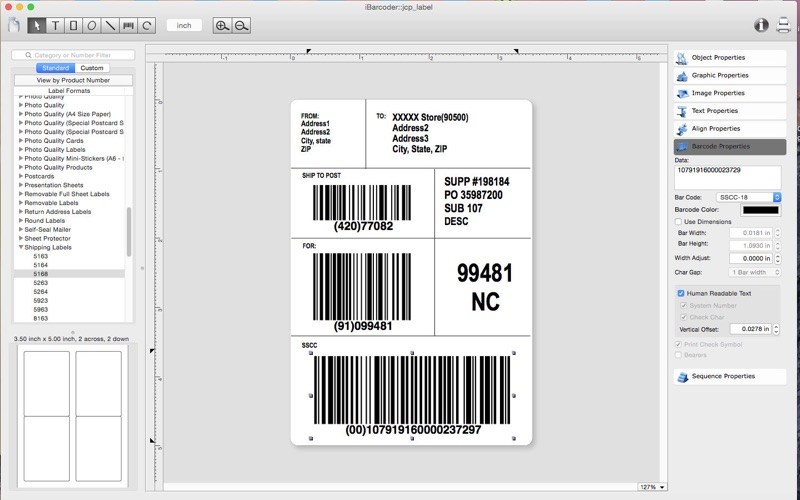Click the black Barcode Color swatch
Viewport: 800px width, 500px height.
[x=761, y=209]
